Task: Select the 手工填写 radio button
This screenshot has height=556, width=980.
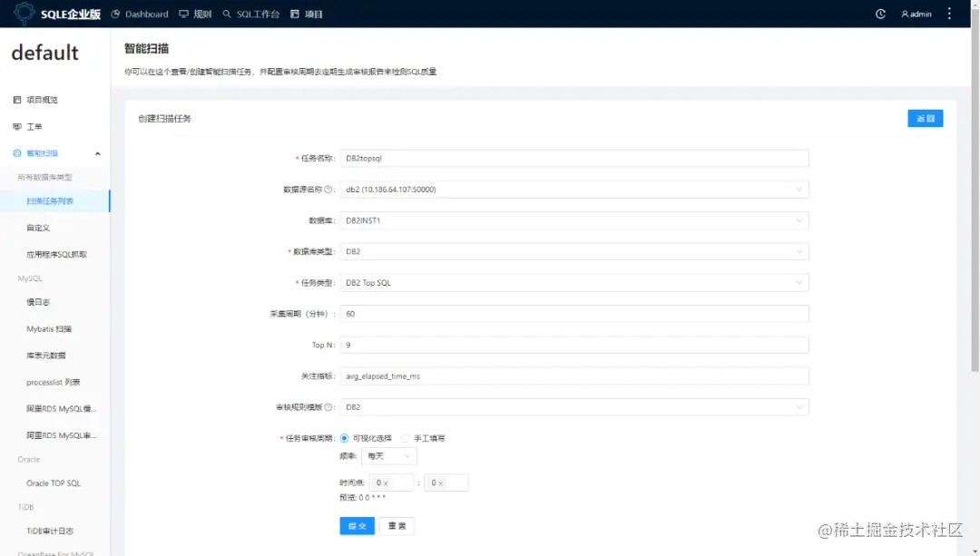Action: (x=405, y=438)
